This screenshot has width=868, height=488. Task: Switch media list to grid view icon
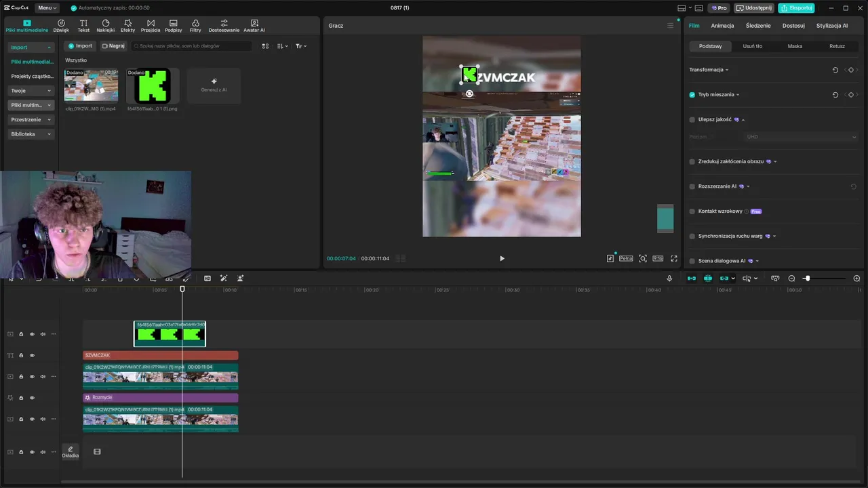click(265, 46)
